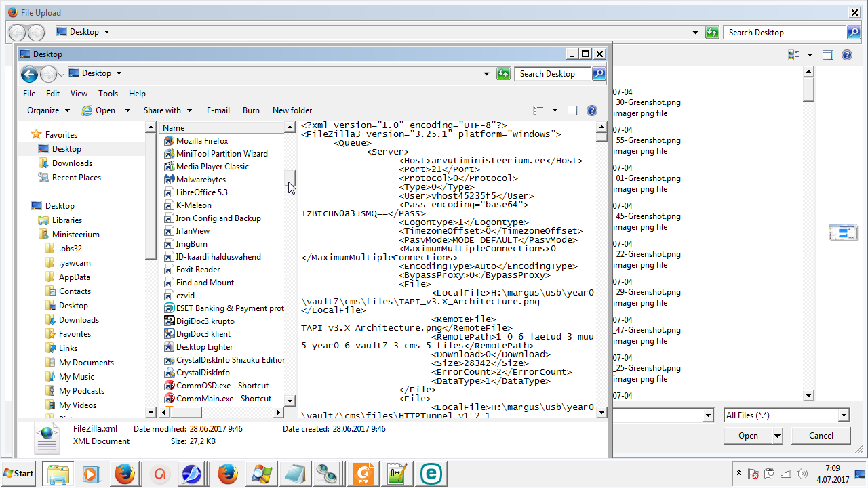The height and width of the screenshot is (488, 868).
Task: Click network signal tray icon
Action: pos(787,474)
